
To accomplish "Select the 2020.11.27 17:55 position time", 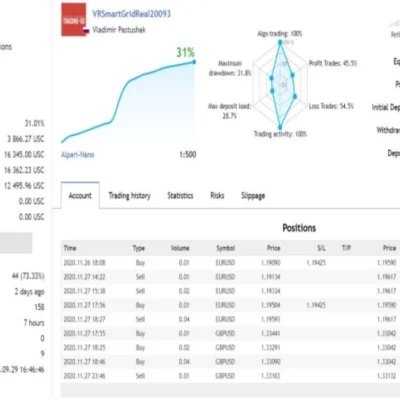I will point(84,333).
